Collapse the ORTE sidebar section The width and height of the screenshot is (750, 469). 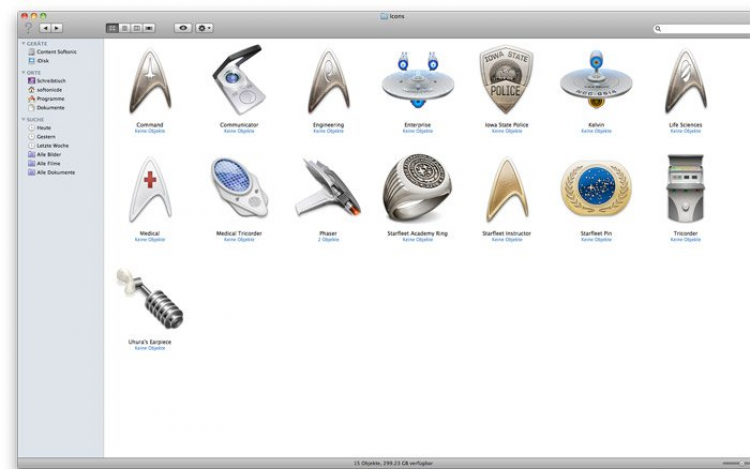(23, 73)
